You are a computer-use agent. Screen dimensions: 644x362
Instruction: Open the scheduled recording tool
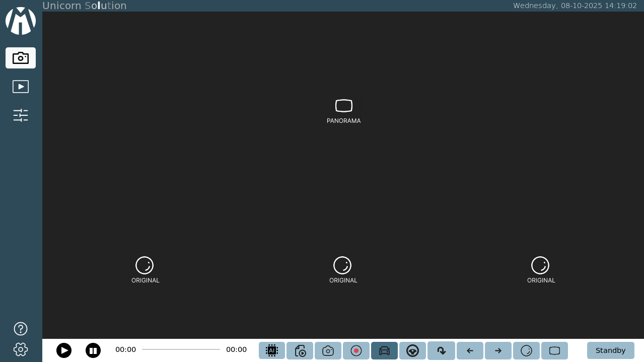click(300, 350)
